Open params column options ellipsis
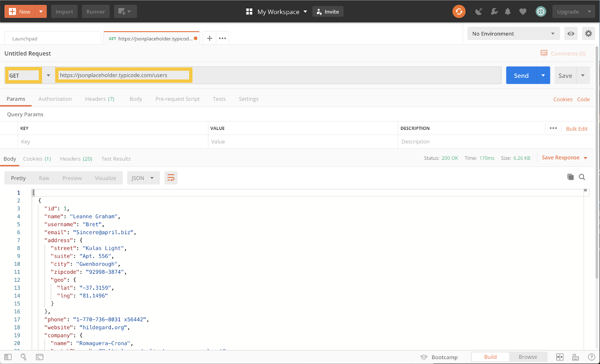This screenshot has height=364, width=600. (553, 128)
